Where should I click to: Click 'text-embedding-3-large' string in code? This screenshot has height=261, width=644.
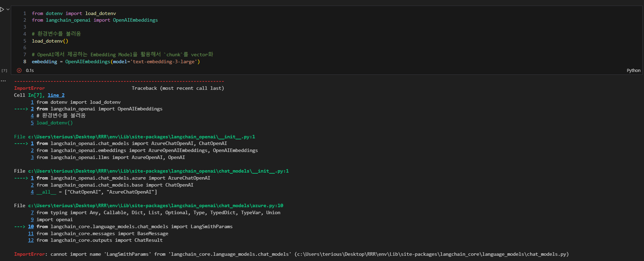coord(163,61)
